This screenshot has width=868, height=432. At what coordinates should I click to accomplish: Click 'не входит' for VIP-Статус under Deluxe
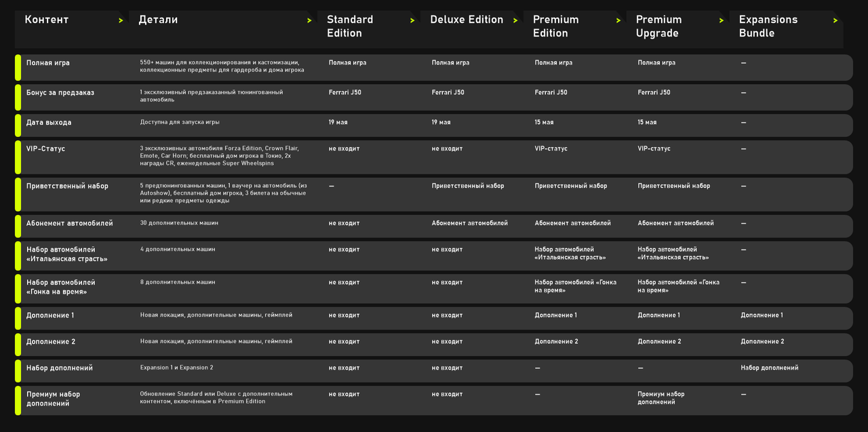pyautogui.click(x=448, y=149)
